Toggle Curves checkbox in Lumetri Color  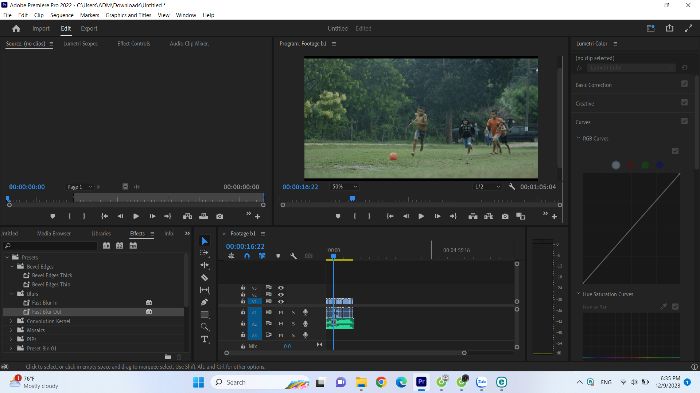pos(684,121)
